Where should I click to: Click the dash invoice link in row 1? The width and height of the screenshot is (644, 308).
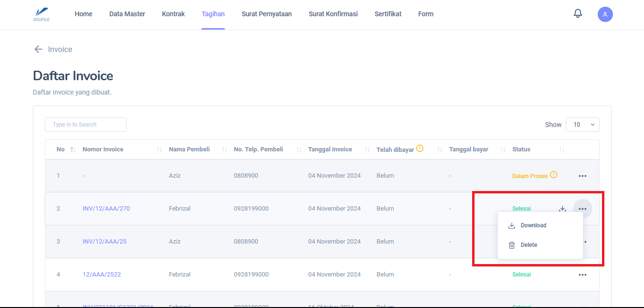tap(84, 176)
